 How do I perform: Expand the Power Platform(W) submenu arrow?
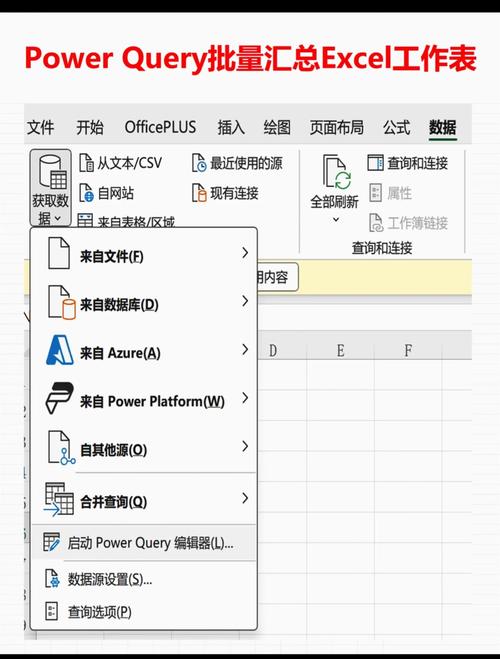[245, 398]
